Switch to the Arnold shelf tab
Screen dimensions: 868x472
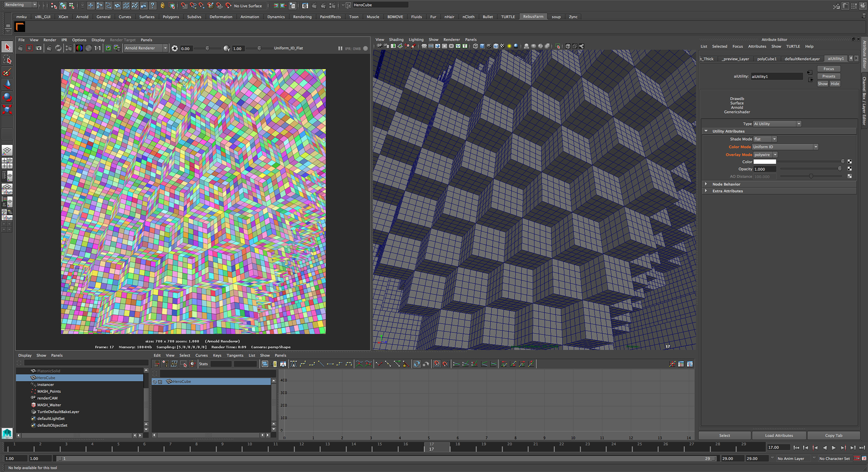[82, 17]
